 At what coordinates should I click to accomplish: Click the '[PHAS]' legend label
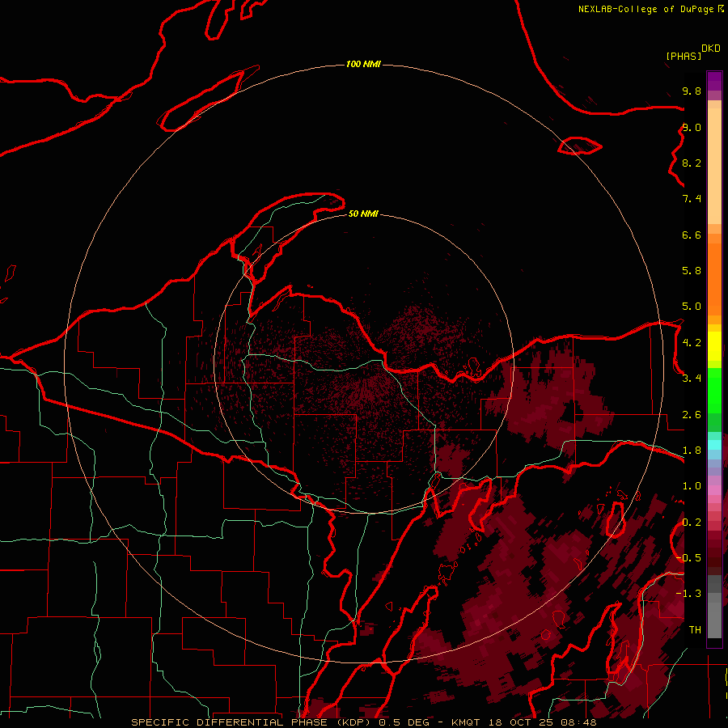(684, 57)
